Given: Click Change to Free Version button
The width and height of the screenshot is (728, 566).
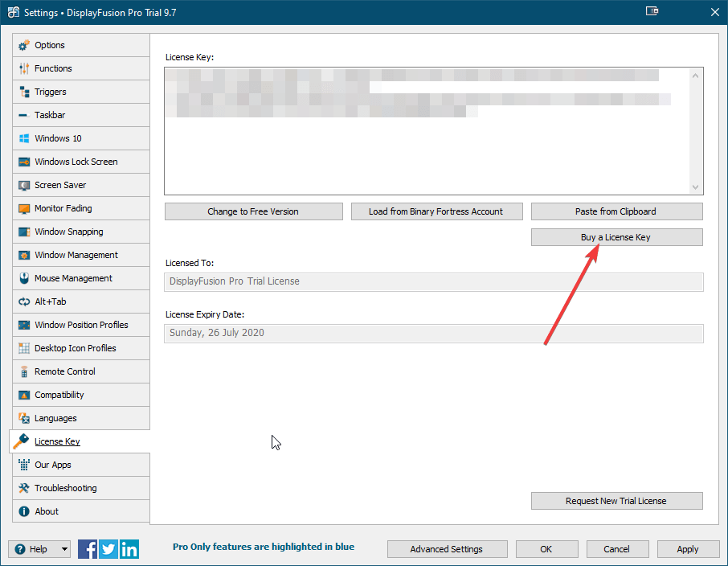Looking at the screenshot, I should tap(253, 211).
